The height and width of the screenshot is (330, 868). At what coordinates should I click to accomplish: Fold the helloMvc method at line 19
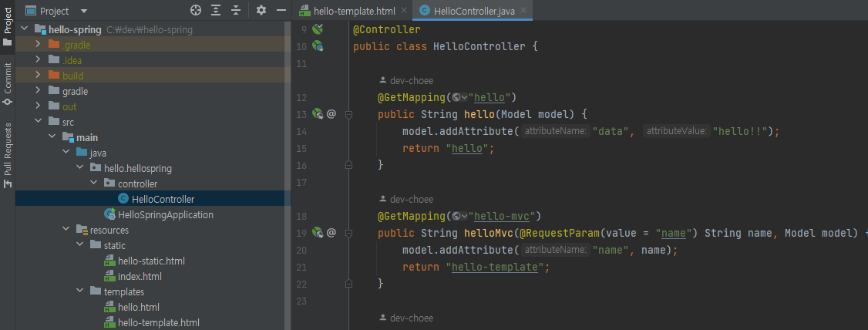tap(348, 233)
